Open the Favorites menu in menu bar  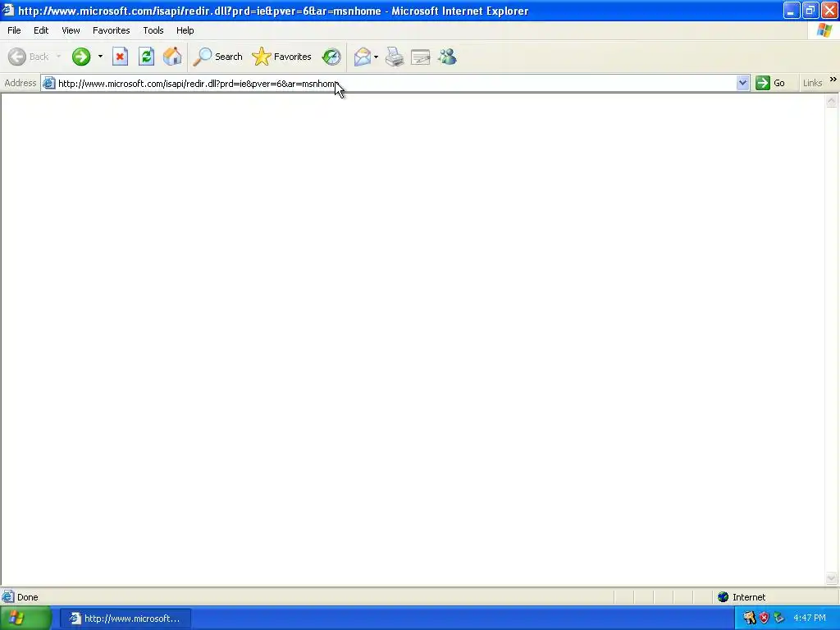click(111, 30)
